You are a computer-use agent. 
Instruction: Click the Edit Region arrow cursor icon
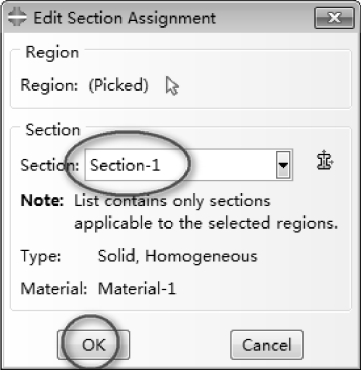click(172, 86)
